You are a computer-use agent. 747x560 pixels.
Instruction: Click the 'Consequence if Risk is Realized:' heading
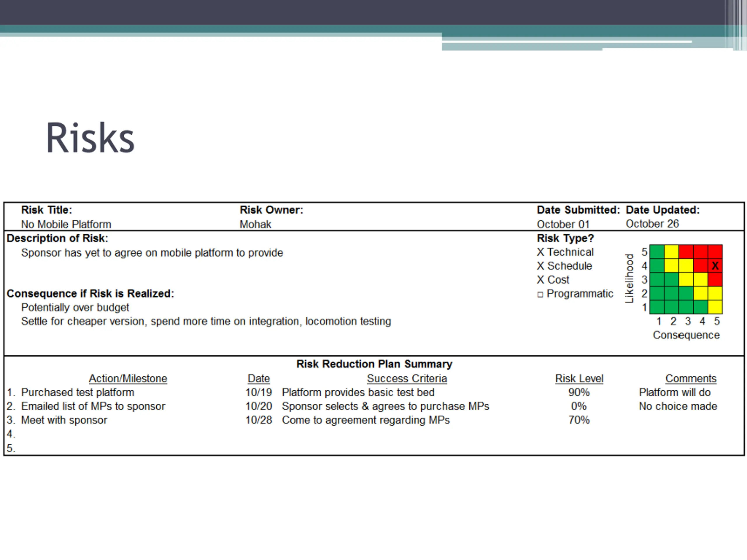click(x=90, y=294)
